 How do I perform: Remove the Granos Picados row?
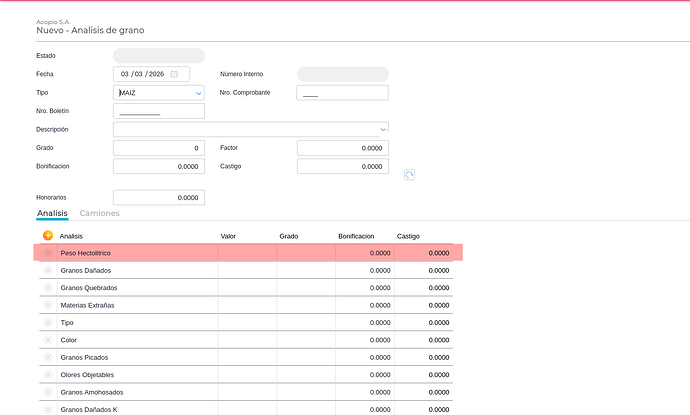[x=47, y=357]
